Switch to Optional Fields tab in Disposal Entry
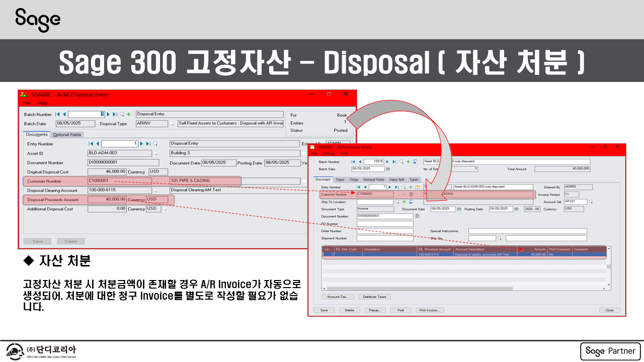The width and height of the screenshot is (644, 362). 67,134
